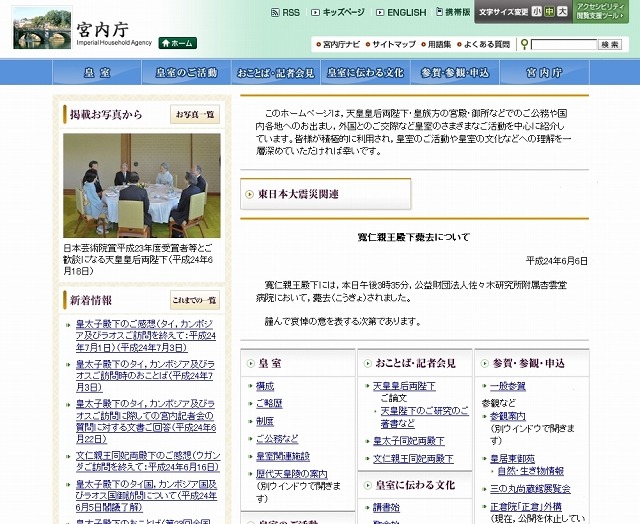Open 用語集 link

pyautogui.click(x=436, y=44)
